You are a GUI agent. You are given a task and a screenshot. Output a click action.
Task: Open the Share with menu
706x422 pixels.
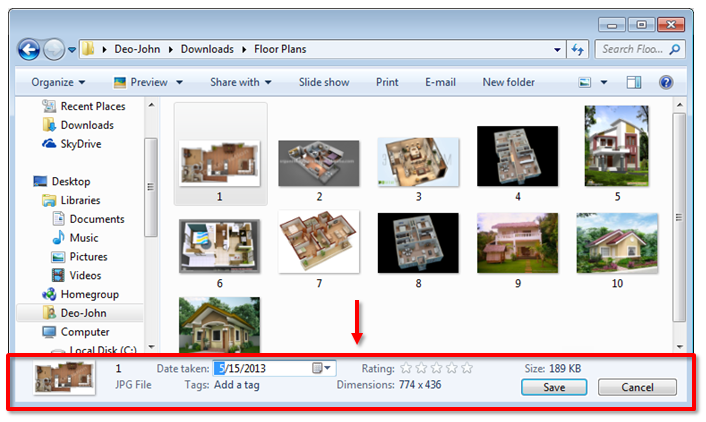tap(240, 82)
